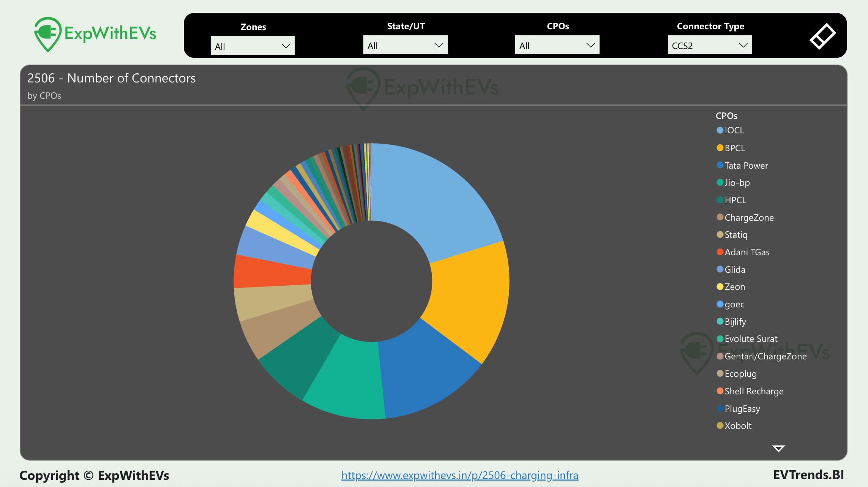
Task: Click the ExpWithEVs logo
Action: tap(95, 34)
